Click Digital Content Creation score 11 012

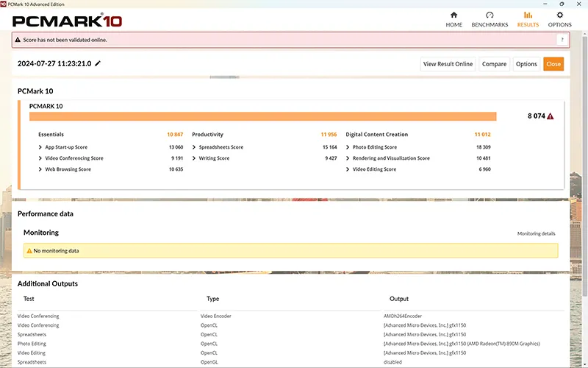click(x=482, y=135)
